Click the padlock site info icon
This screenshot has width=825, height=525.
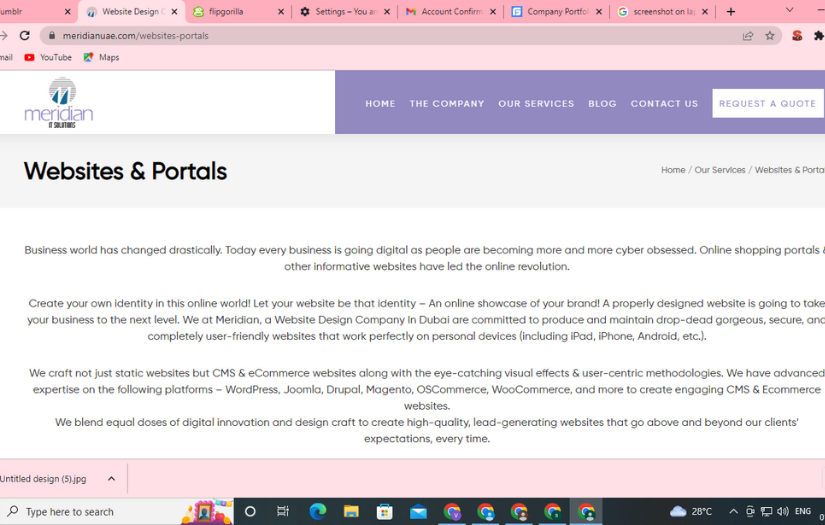tap(52, 35)
